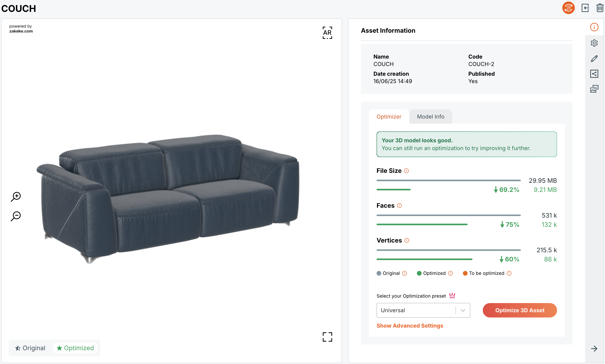Click the couch 3D model preview
This screenshot has width=605, height=364.
click(168, 199)
